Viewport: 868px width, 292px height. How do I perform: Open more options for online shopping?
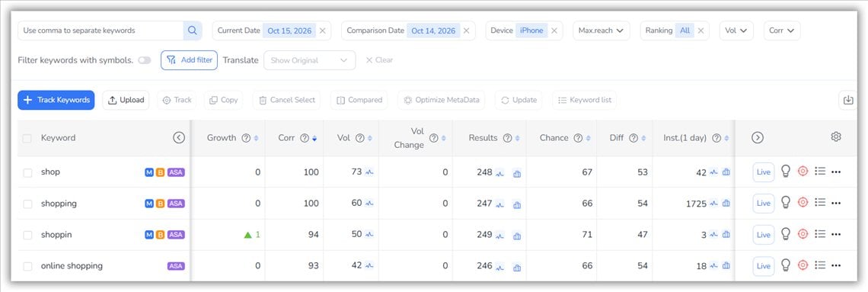pos(836,265)
